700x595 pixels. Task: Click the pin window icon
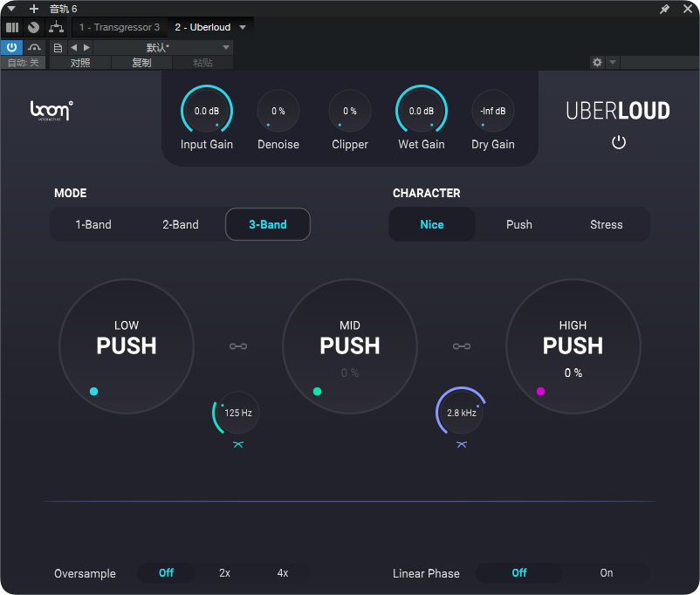(664, 9)
